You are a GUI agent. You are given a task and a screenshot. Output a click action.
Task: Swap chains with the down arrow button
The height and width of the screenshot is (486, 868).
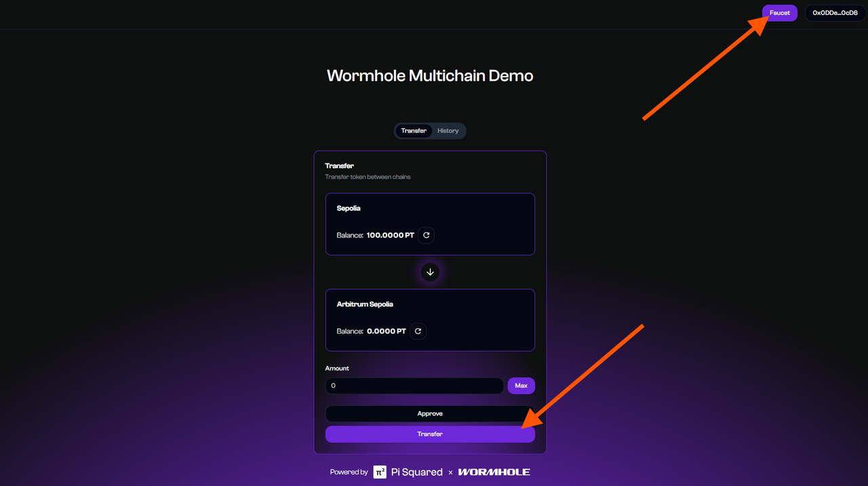pyautogui.click(x=430, y=272)
